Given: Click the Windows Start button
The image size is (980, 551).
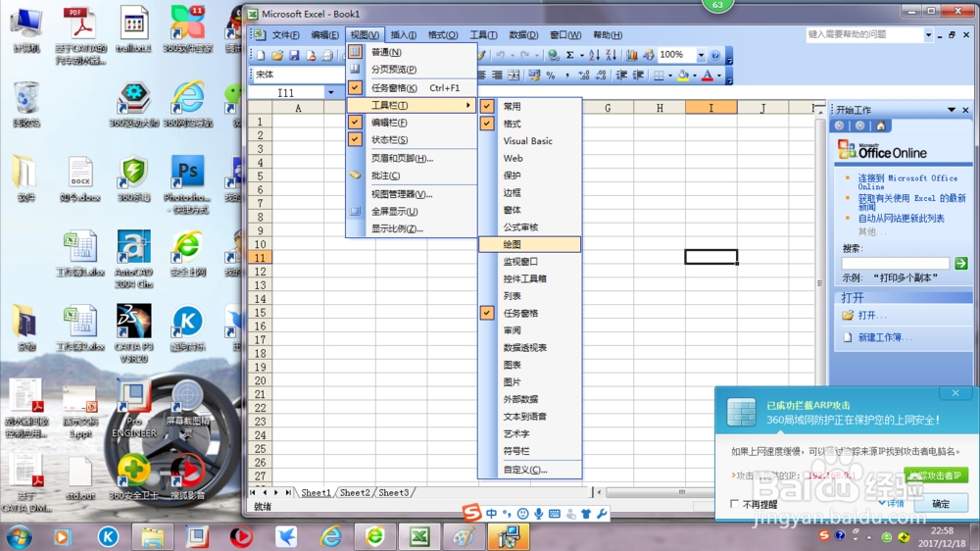Looking at the screenshot, I should pos(18,536).
